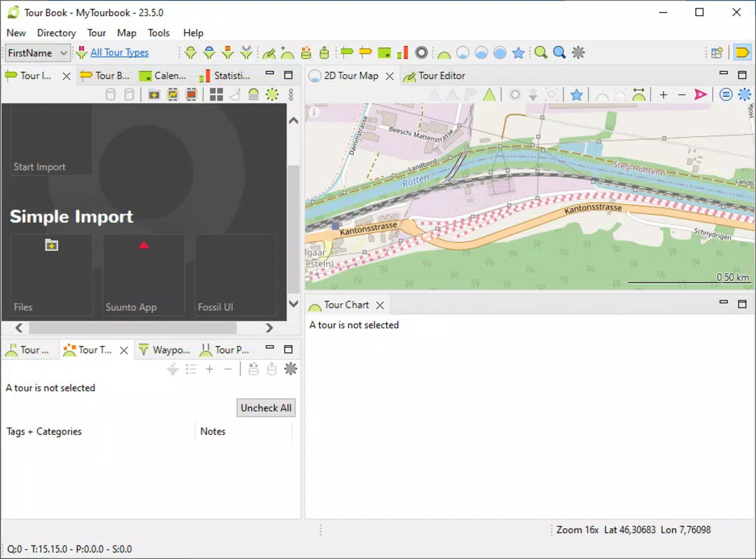Screen dimensions: 756x559
Task: Click the Open Perspective icon
Action: pos(717,52)
